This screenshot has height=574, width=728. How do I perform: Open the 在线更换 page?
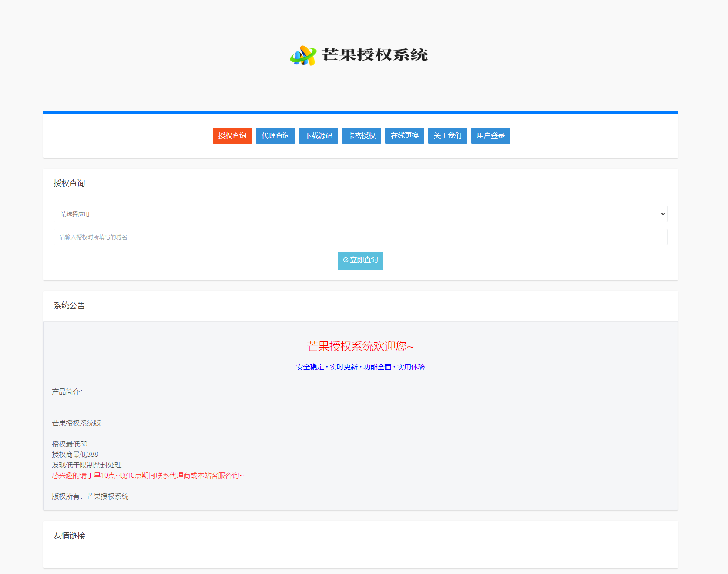point(404,136)
